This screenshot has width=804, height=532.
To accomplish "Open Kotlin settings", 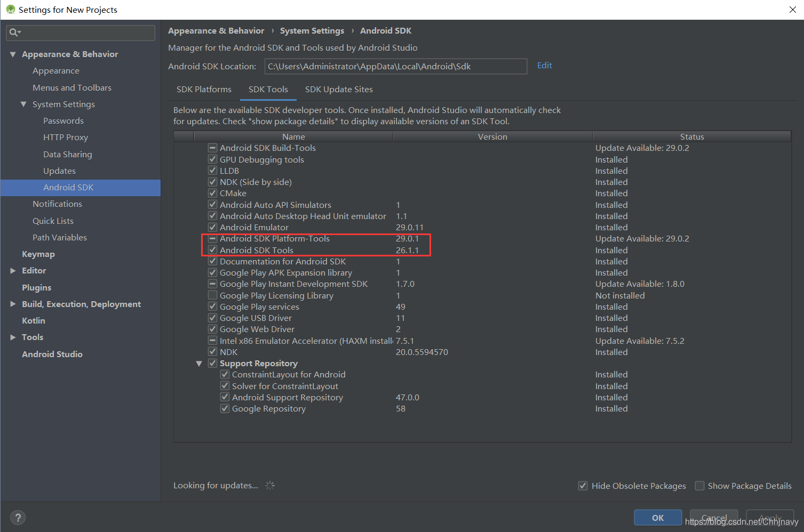I will [34, 321].
